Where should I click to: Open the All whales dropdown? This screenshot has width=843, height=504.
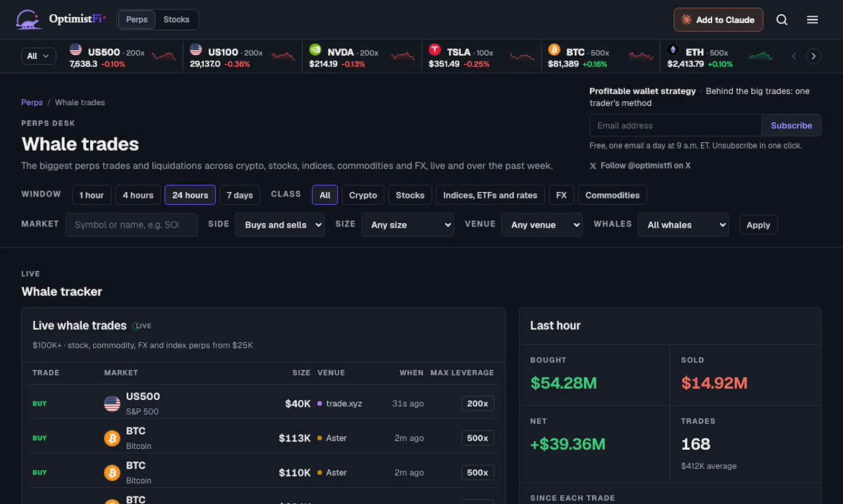(683, 225)
